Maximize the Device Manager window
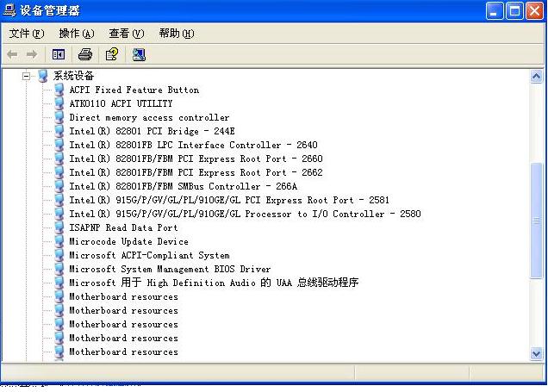The height and width of the screenshot is (392, 548). click(x=514, y=11)
